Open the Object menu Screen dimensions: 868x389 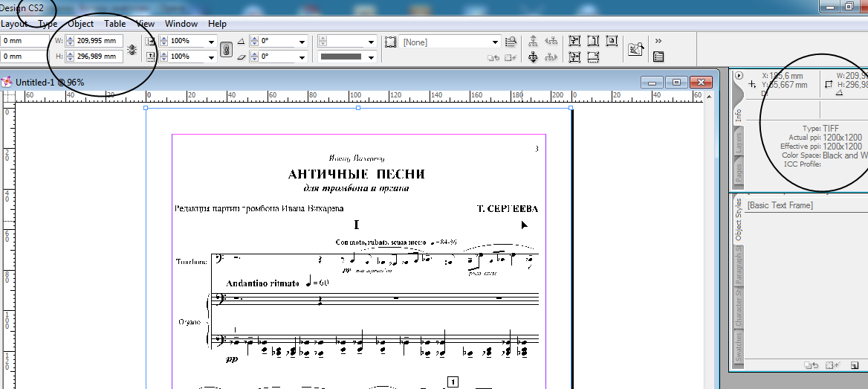[81, 24]
